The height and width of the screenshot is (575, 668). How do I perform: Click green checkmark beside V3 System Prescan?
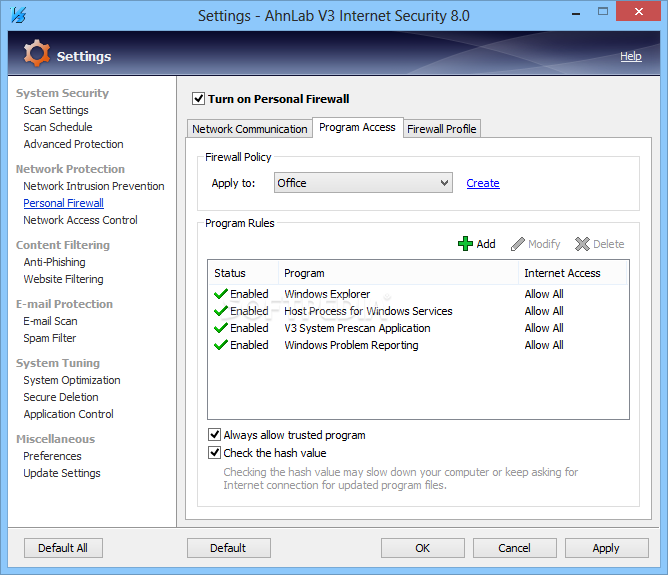click(x=221, y=328)
